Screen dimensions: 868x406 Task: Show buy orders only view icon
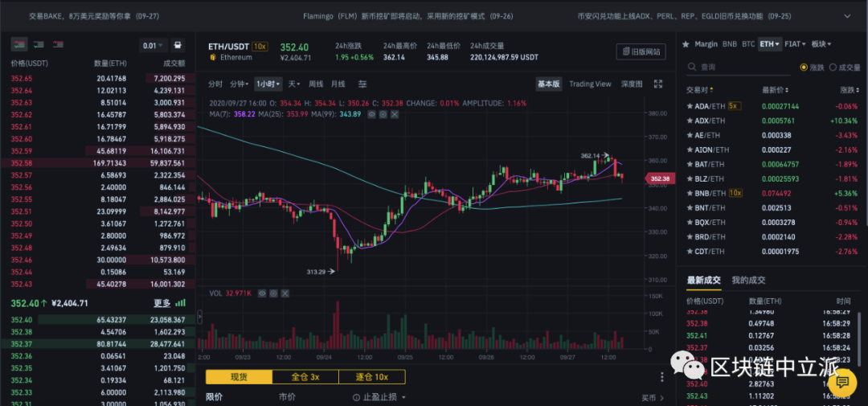click(x=39, y=44)
